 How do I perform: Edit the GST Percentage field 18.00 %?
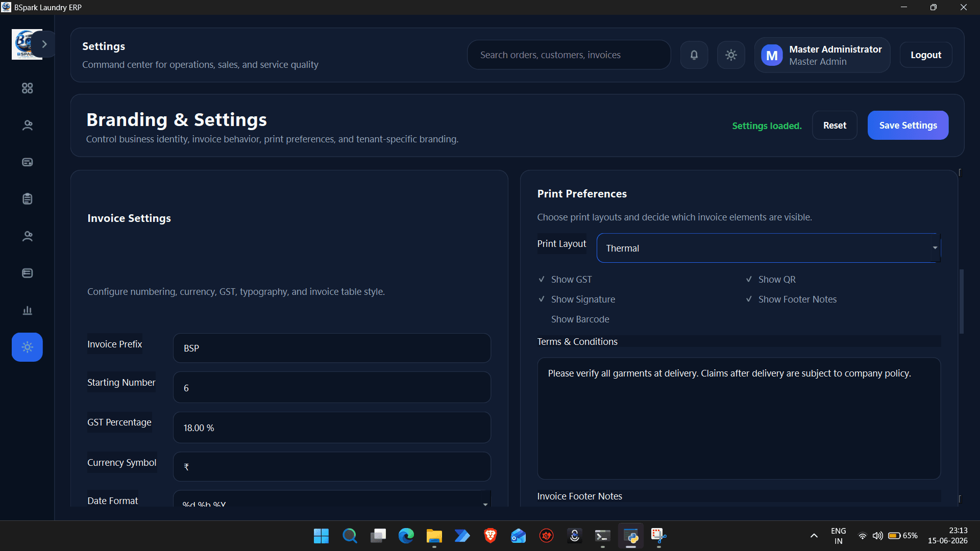332,428
